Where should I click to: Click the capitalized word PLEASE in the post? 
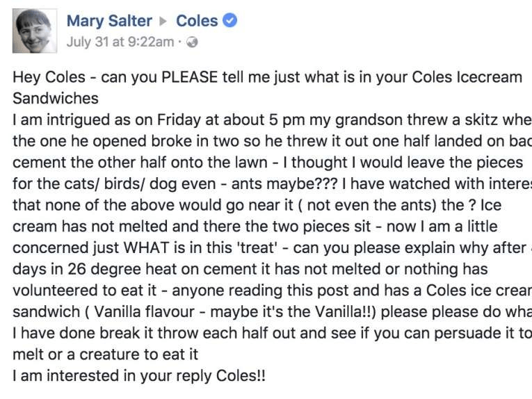(189, 77)
